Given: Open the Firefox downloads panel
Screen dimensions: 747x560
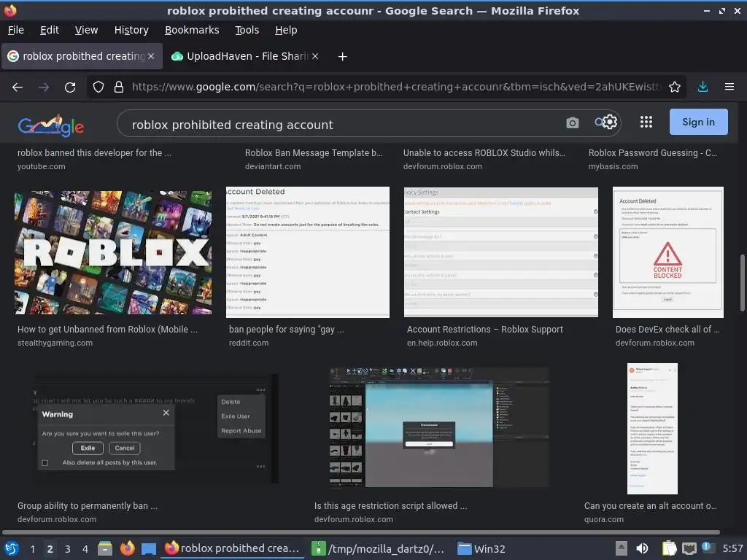Looking at the screenshot, I should tap(703, 87).
